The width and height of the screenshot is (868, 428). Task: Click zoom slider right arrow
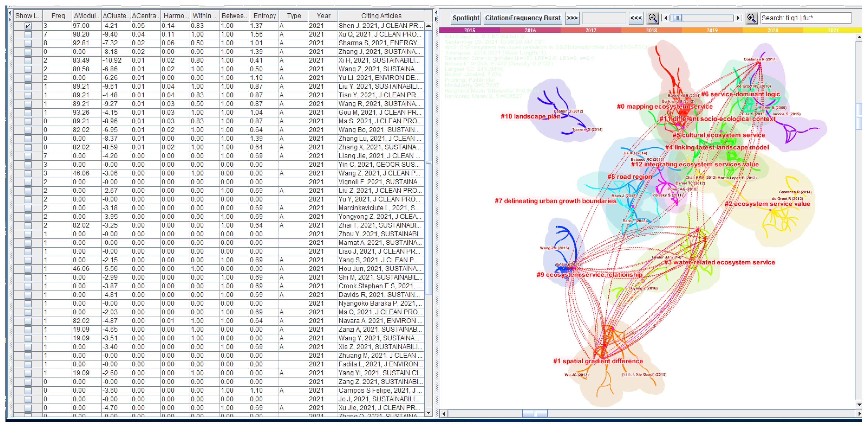coord(738,18)
